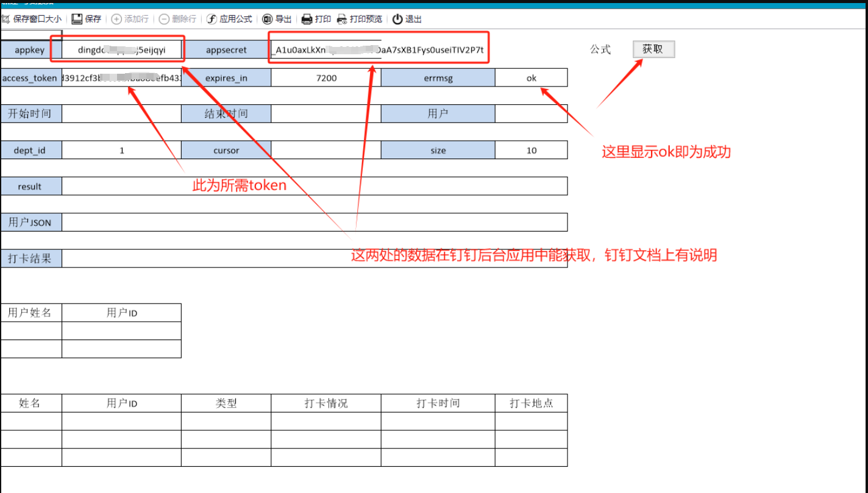Click the apply formula icon
The image size is (868, 493).
click(x=212, y=19)
